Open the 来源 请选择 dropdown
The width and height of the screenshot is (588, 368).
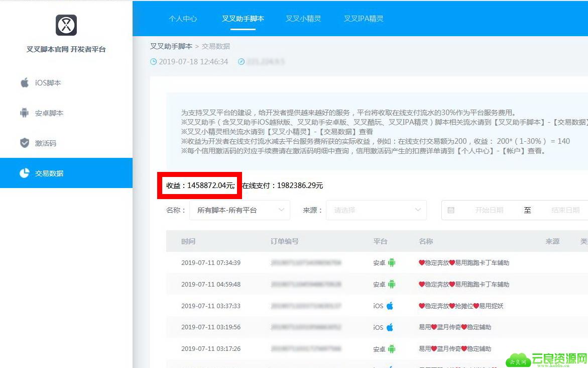[x=376, y=210]
